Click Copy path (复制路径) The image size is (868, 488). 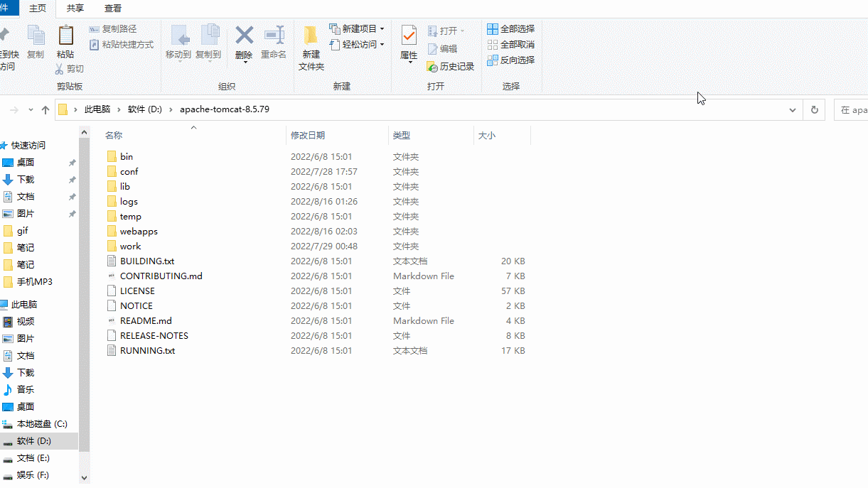tap(113, 29)
